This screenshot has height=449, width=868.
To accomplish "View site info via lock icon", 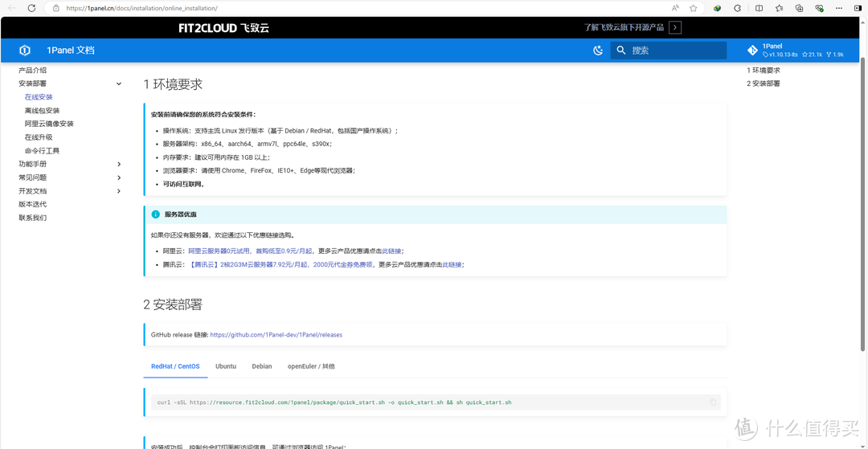I will pos(55,8).
